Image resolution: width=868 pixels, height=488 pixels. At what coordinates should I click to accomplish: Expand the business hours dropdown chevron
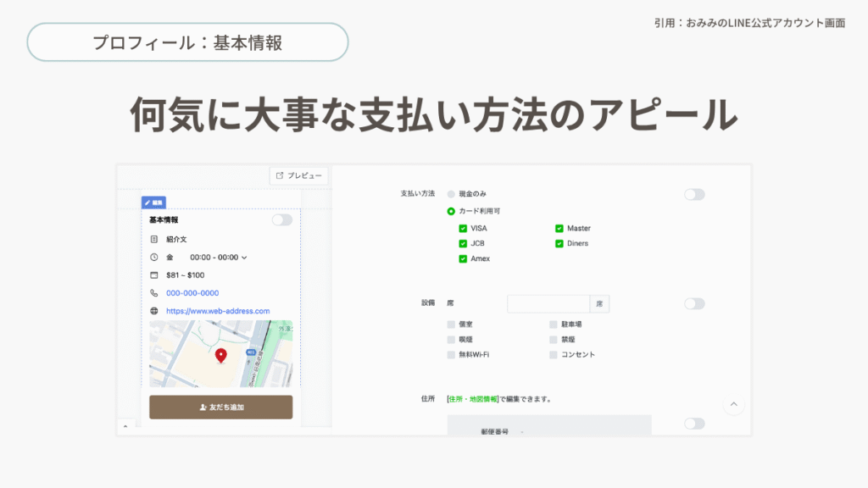pyautogui.click(x=245, y=258)
